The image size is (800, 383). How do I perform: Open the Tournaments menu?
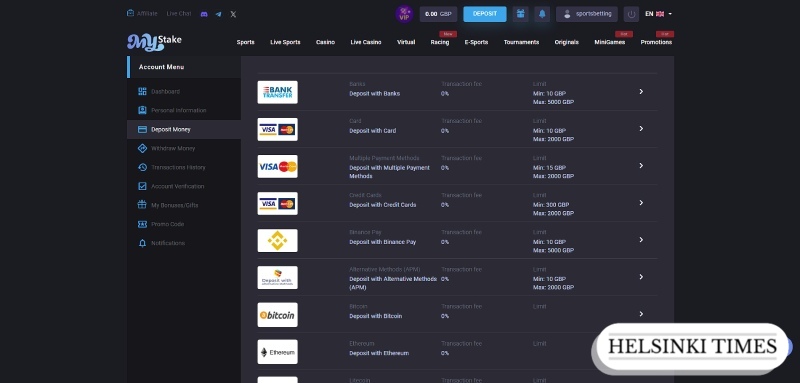(x=521, y=42)
